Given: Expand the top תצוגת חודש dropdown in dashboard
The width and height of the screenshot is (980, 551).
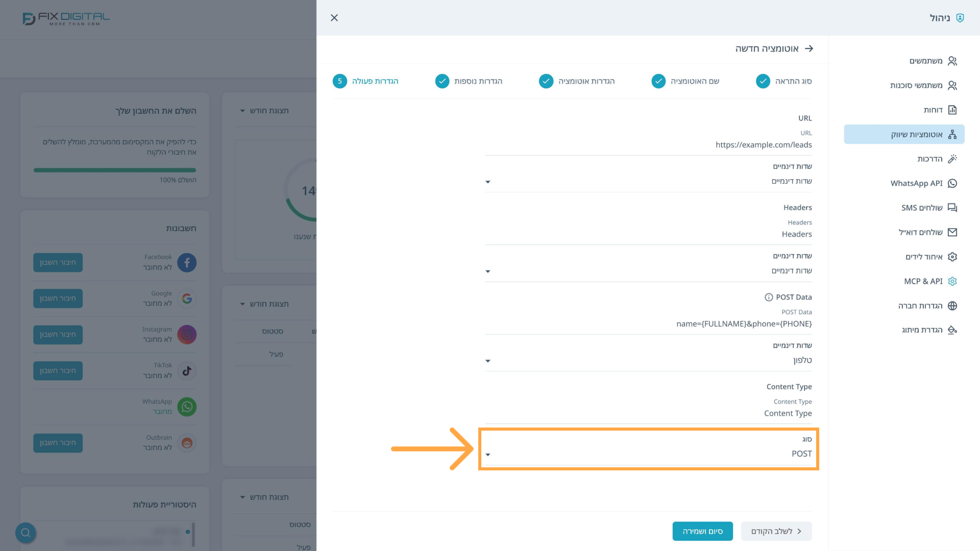Looking at the screenshot, I should tap(264, 111).
